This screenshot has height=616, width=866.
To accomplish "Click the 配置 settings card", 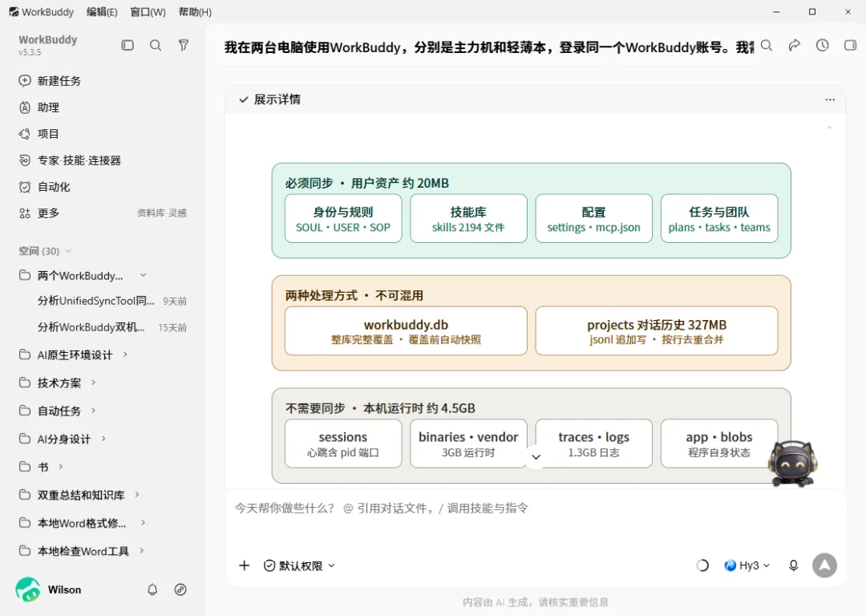I will click(x=593, y=218).
